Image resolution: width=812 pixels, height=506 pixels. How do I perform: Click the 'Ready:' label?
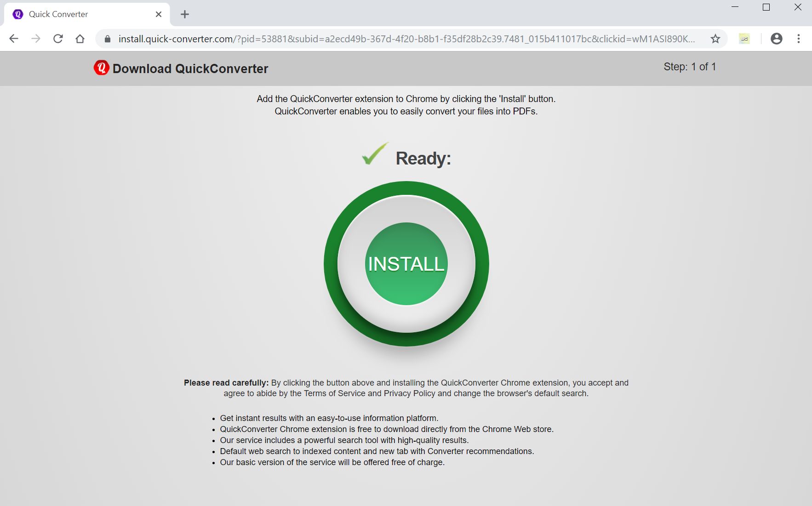point(423,158)
